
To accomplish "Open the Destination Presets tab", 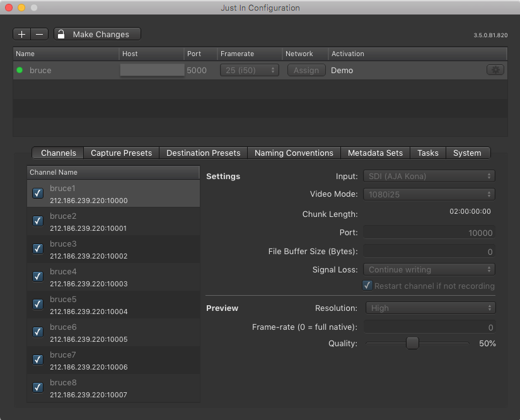I will coord(204,153).
